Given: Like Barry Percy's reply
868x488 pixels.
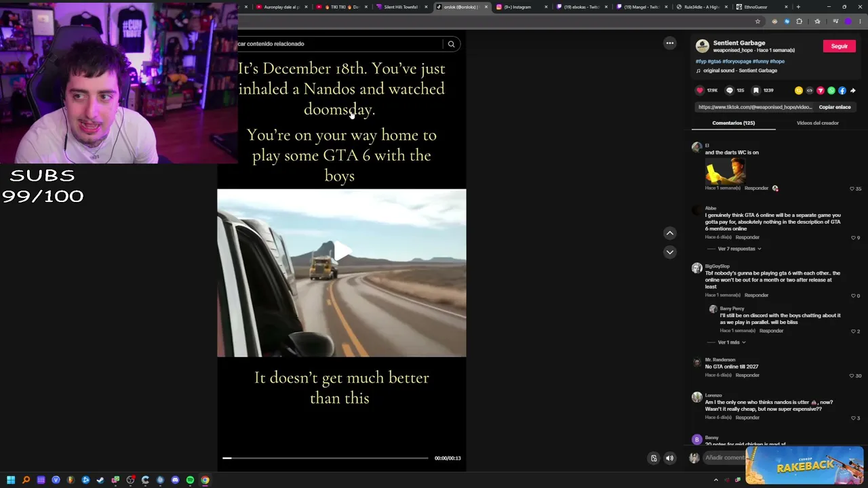Looking at the screenshot, I should [853, 331].
